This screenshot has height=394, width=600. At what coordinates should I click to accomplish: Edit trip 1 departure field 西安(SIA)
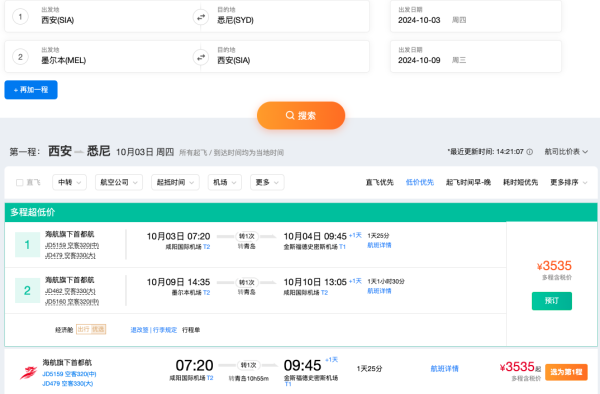57,20
